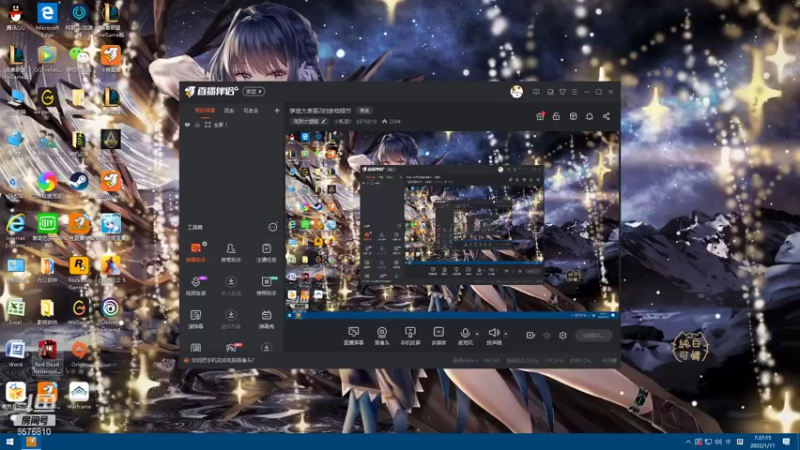Screen dimensions: 800x450
Task: Click the 扬声器 speaker icon
Action: [x=493, y=333]
